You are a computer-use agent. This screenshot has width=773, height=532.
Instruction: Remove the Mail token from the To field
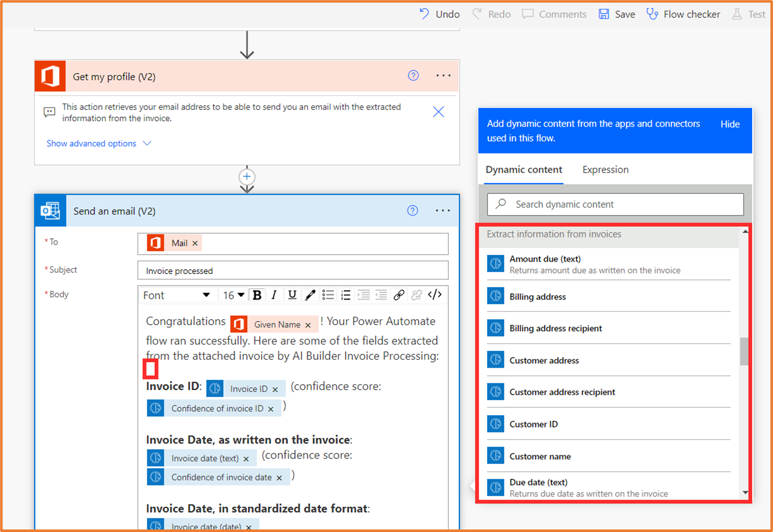pyautogui.click(x=195, y=243)
